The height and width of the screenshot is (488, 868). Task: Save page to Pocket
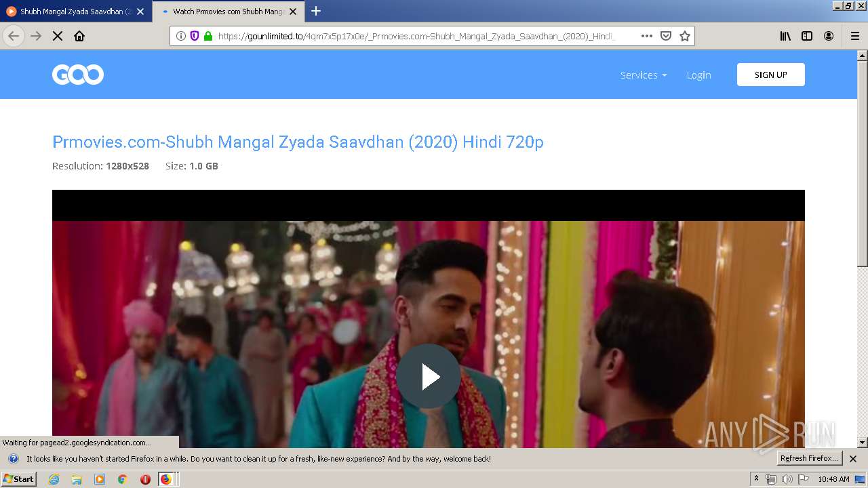pyautogui.click(x=666, y=36)
